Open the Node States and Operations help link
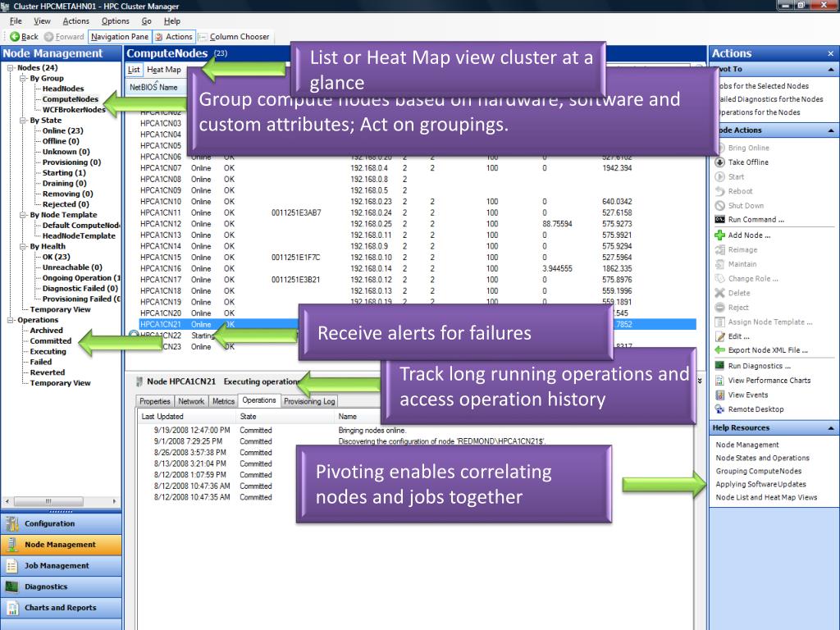Screen dimensions: 840x630 point(762,458)
